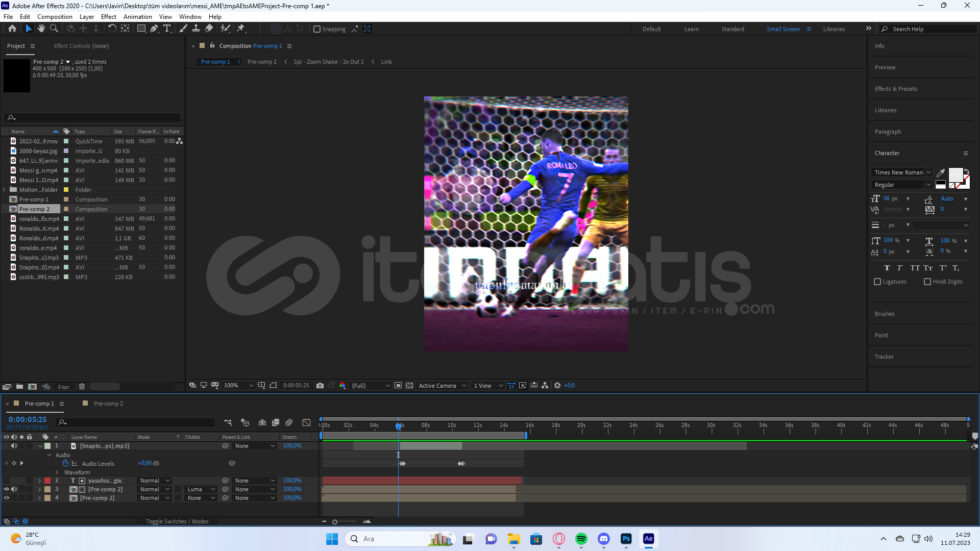Enable the Snapping checkbox

tap(317, 29)
